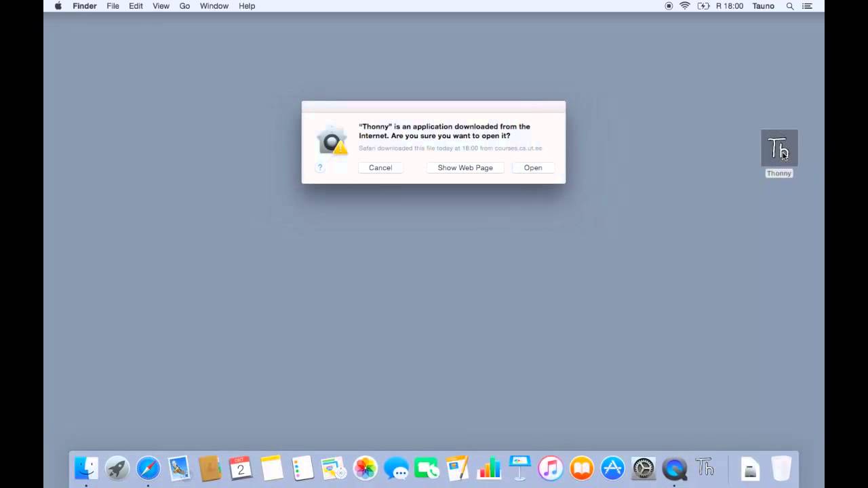Open Spotlight search magnifier
868x488 pixels.
click(x=790, y=6)
